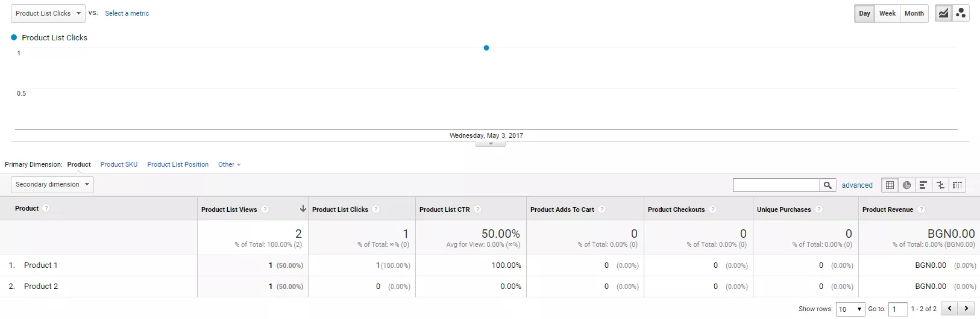The width and height of the screenshot is (980, 319).
Task: Select the Percentage pie chart view
Action: 906,185
